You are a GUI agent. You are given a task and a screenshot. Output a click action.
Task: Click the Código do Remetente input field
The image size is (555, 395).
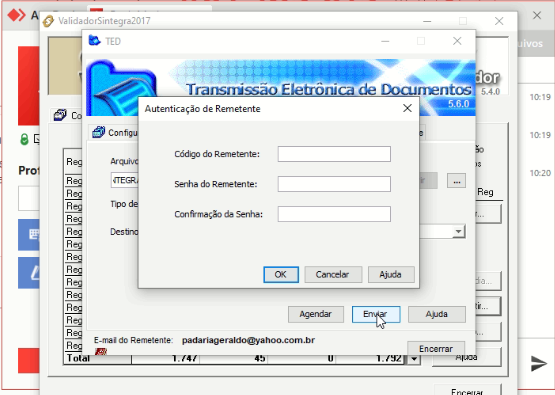click(334, 154)
